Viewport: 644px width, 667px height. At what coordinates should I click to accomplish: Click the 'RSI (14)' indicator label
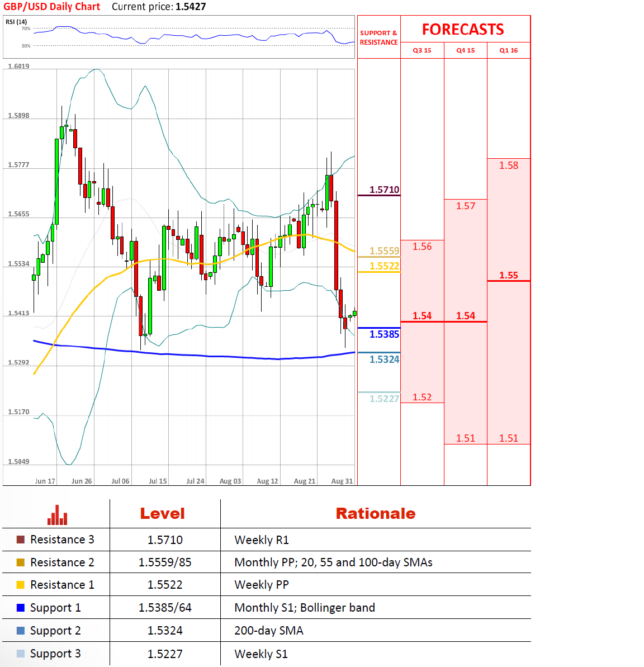pos(16,22)
